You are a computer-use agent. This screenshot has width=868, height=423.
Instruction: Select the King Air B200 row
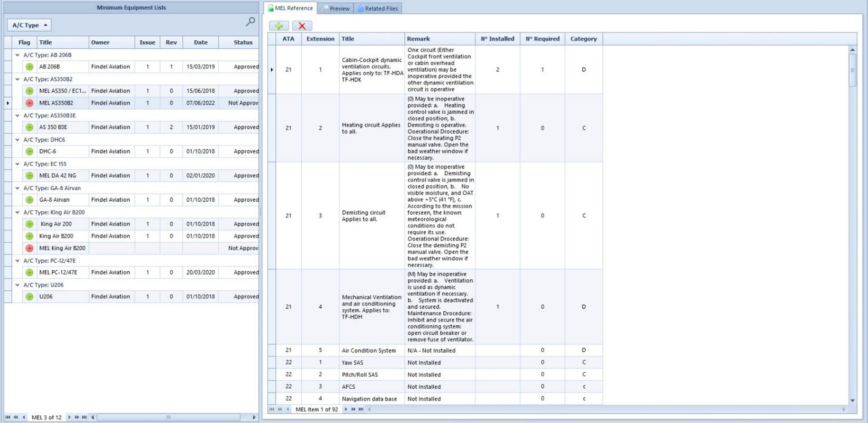tap(135, 236)
